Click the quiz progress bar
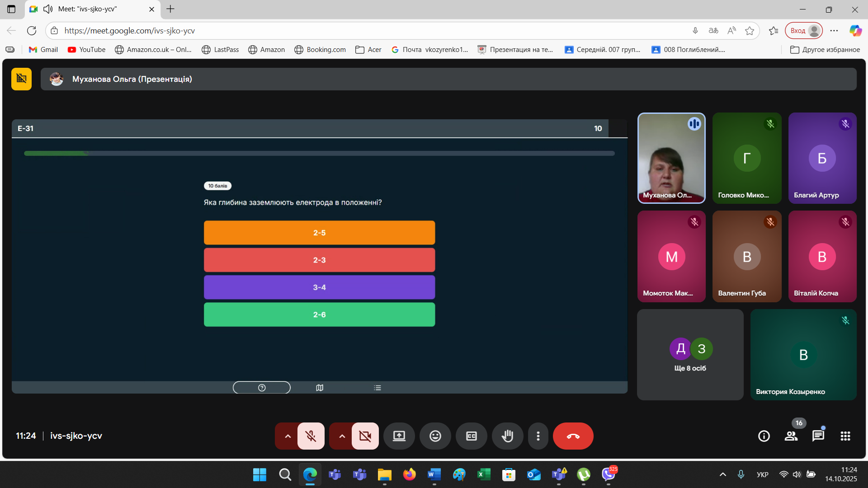This screenshot has width=868, height=488. pos(319,154)
